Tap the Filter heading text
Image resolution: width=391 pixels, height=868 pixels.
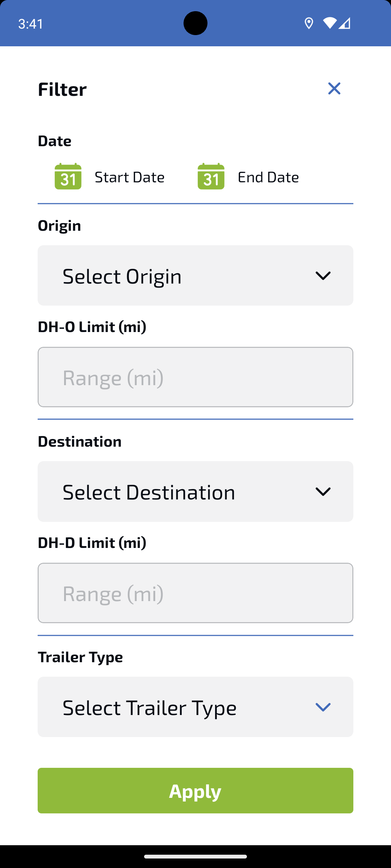pos(62,89)
